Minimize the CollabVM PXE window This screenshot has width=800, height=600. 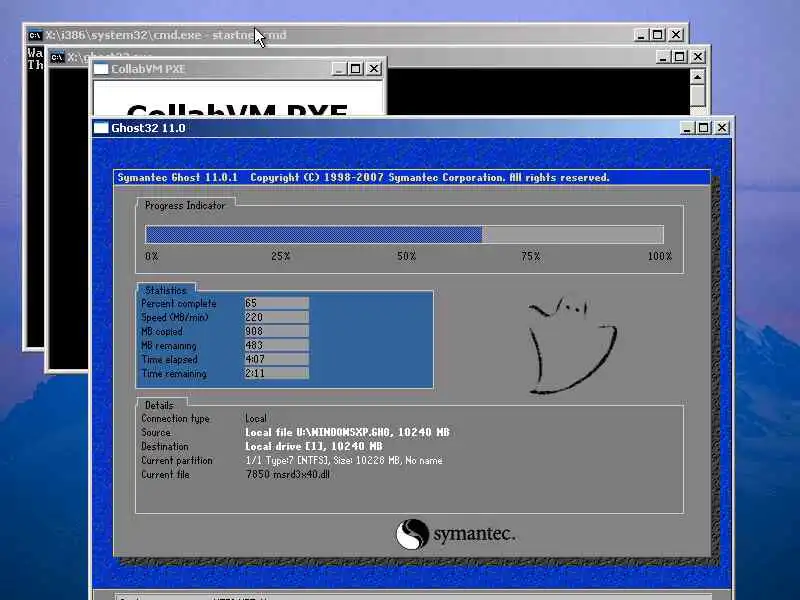point(339,68)
